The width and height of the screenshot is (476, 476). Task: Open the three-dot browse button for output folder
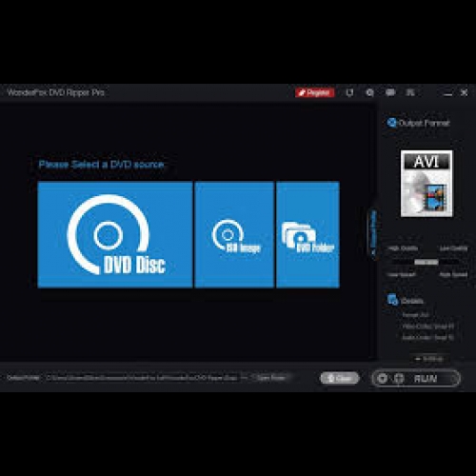tap(245, 378)
